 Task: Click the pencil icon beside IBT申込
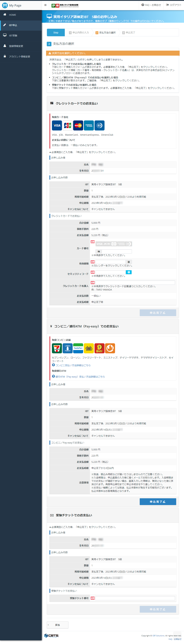[x=5, y=25]
